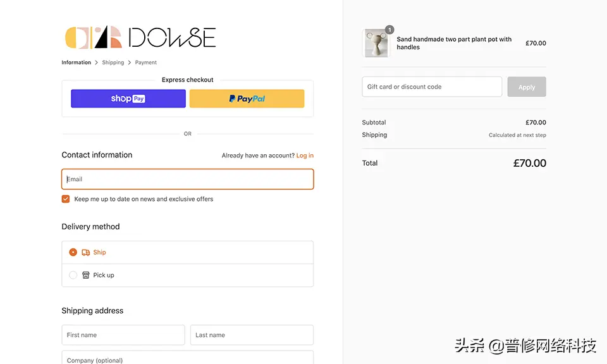The width and height of the screenshot is (607, 364).
Task: Go to the Information breadcrumb step
Action: point(76,63)
